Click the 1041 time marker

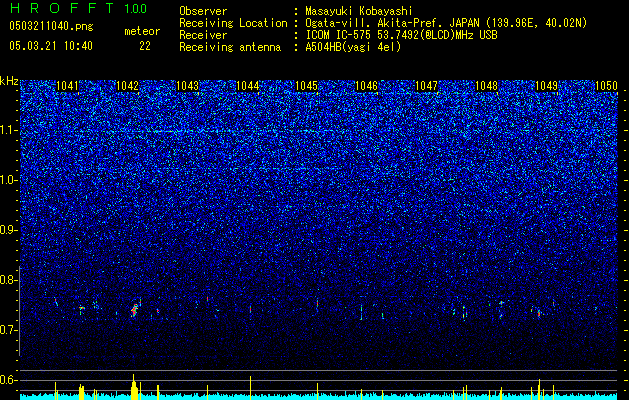coord(67,86)
